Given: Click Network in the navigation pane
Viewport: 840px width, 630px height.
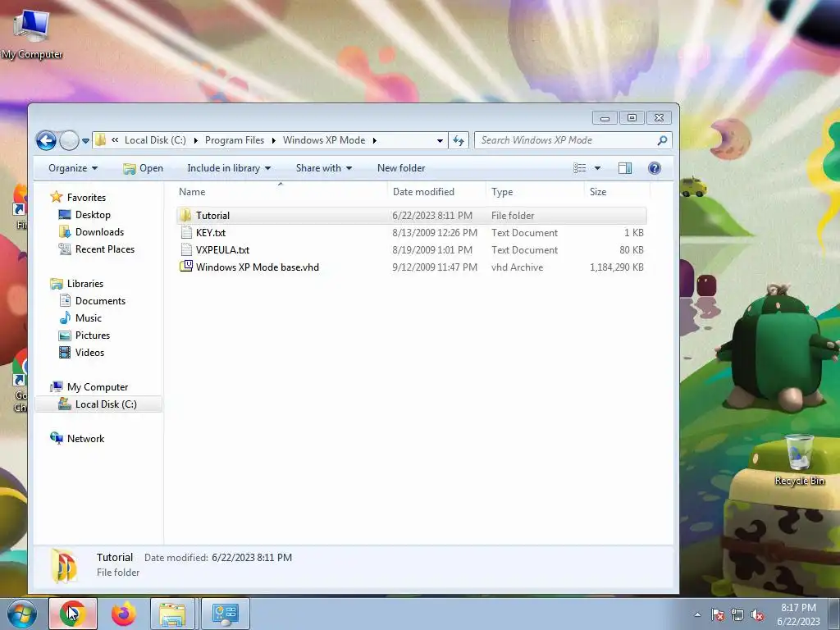Looking at the screenshot, I should 85,438.
